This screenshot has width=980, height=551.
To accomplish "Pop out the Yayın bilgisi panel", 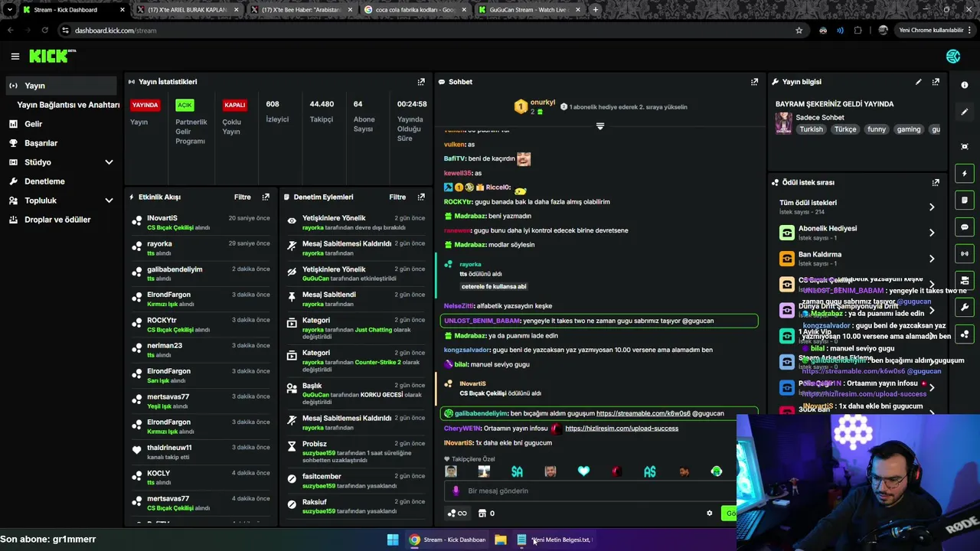I will [x=936, y=82].
